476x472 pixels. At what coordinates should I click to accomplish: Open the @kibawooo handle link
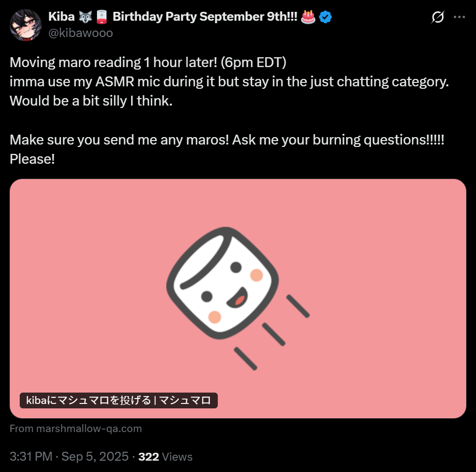click(x=81, y=33)
